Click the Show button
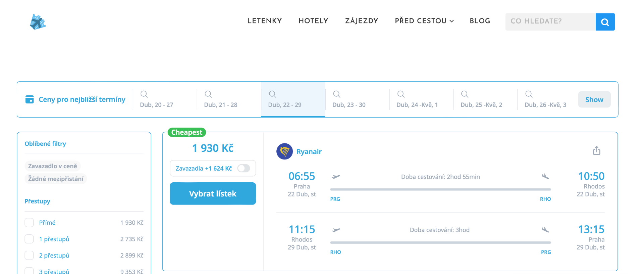644x274 pixels. tap(594, 99)
